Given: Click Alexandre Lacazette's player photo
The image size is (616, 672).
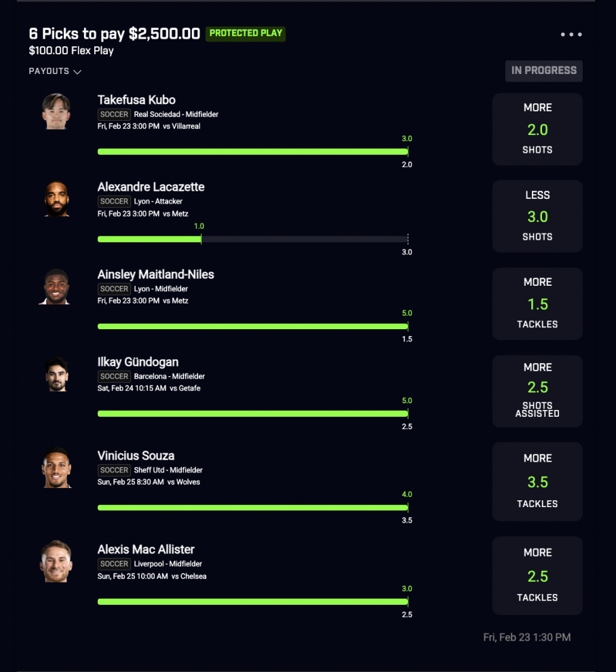Looking at the screenshot, I should 56,199.
